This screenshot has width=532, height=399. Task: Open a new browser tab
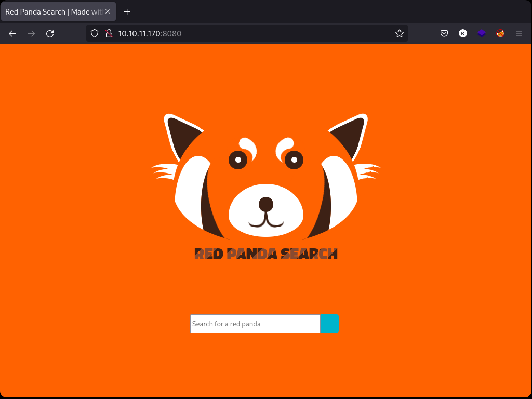point(127,11)
